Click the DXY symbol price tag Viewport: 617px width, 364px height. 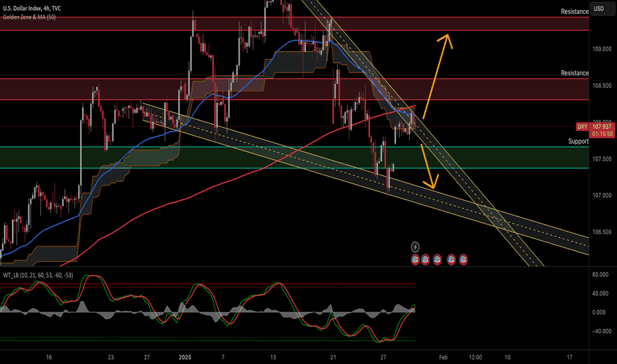[582, 126]
